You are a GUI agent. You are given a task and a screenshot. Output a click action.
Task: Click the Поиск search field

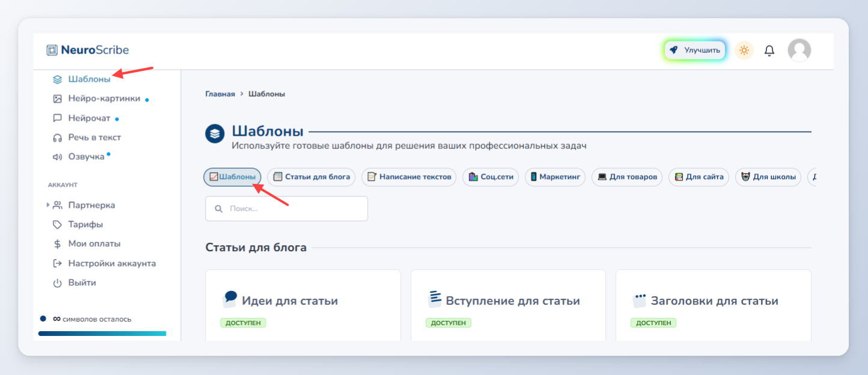coord(287,209)
